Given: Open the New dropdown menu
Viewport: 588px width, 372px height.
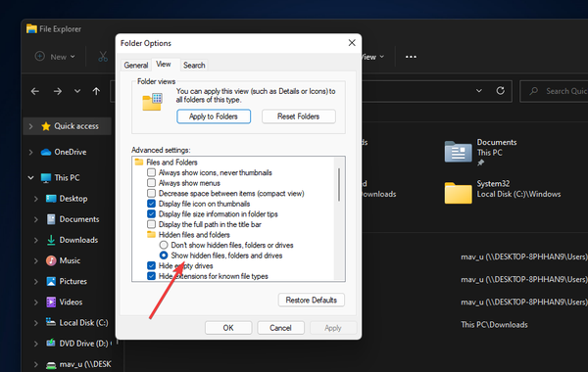Looking at the screenshot, I should 73,57.
